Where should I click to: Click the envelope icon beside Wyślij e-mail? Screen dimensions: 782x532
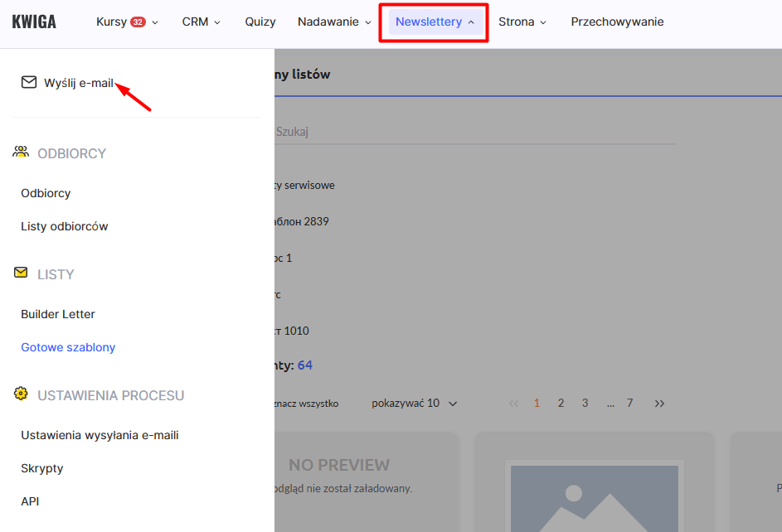29,82
